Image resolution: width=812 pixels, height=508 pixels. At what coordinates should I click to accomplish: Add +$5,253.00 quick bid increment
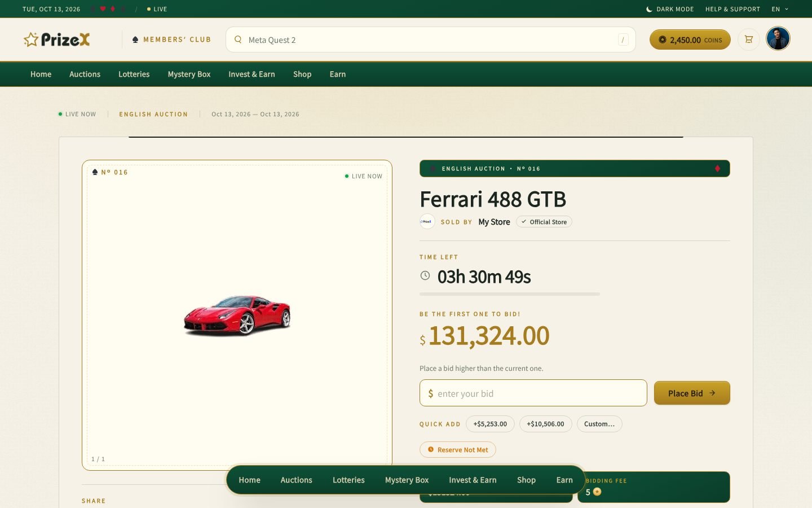pyautogui.click(x=490, y=424)
